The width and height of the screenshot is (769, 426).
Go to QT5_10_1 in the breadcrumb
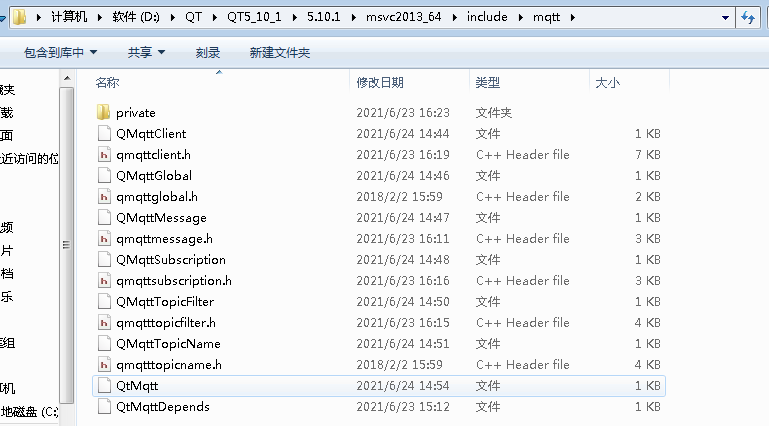(254, 17)
